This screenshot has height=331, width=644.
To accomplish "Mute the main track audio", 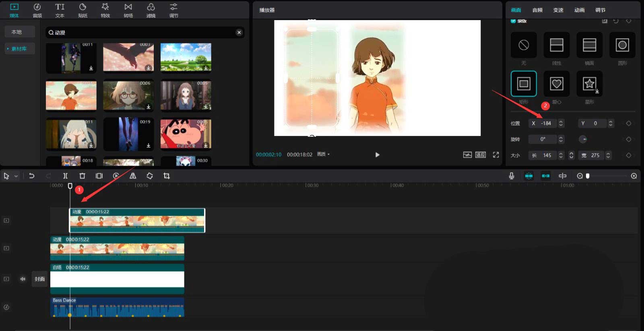I will [x=23, y=279].
